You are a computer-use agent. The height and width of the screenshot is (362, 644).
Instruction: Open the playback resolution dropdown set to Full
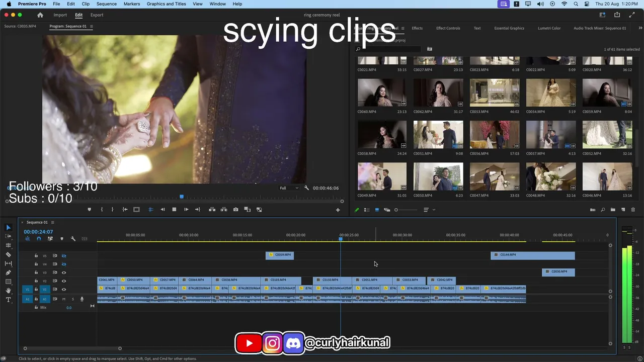(289, 188)
